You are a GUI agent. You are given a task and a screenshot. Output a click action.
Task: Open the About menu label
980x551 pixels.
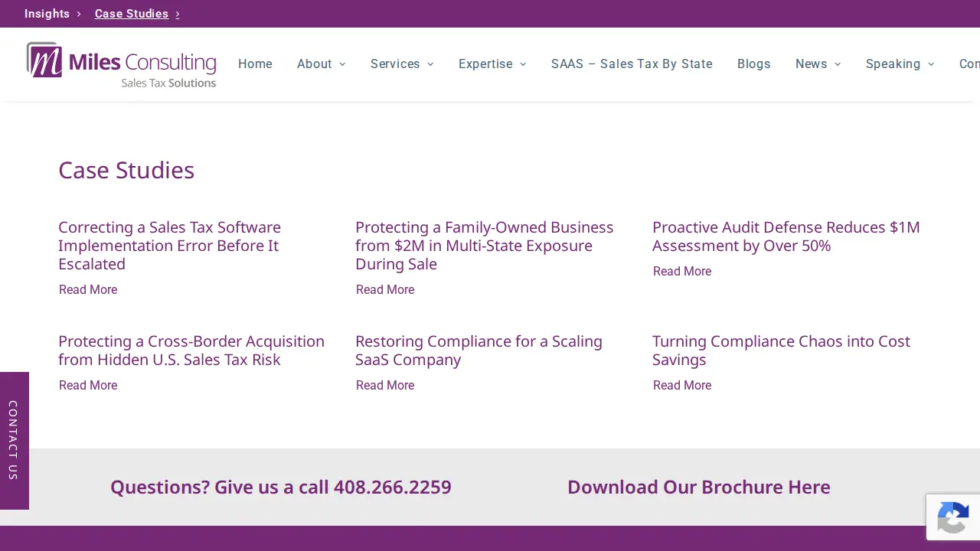pyautogui.click(x=315, y=64)
